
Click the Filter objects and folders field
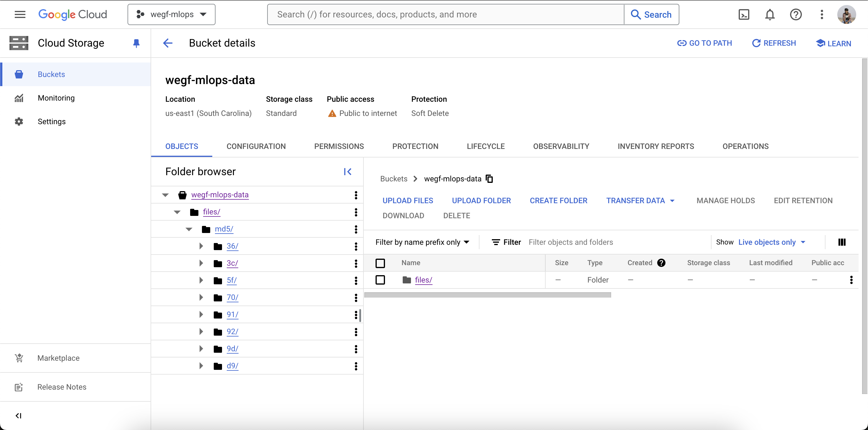(617, 242)
